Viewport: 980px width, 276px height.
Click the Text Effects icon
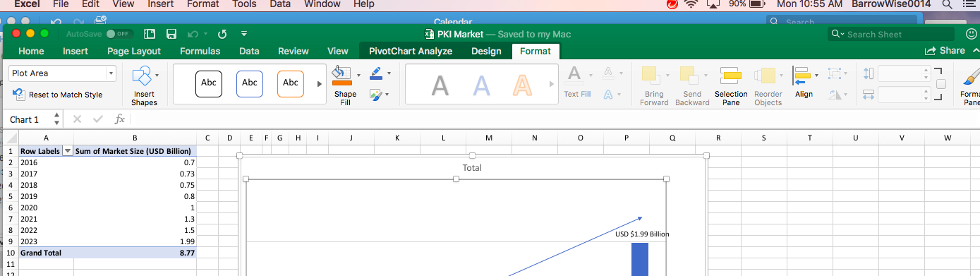[x=607, y=94]
